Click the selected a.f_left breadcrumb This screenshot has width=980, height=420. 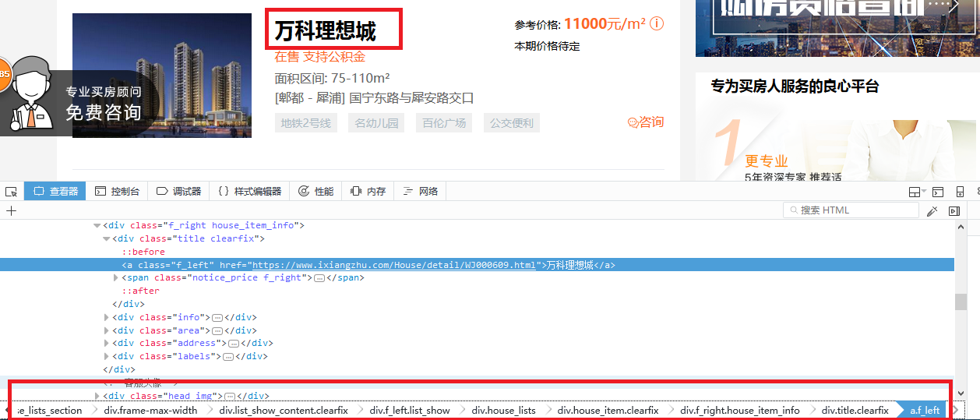[x=924, y=410]
